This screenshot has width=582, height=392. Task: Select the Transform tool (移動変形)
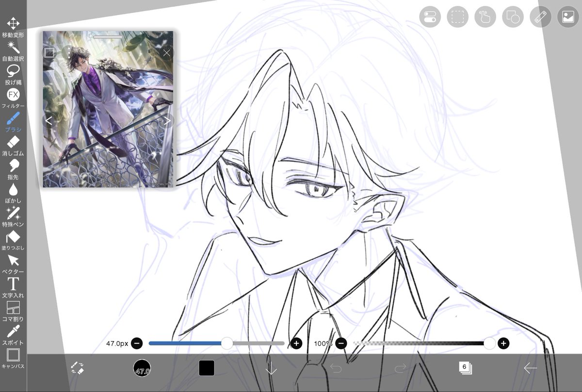(x=13, y=27)
